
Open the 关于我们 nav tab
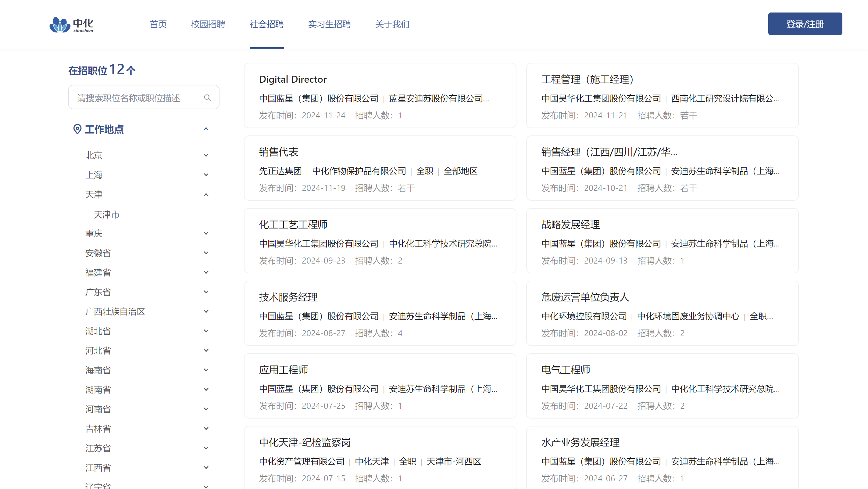[x=392, y=24]
